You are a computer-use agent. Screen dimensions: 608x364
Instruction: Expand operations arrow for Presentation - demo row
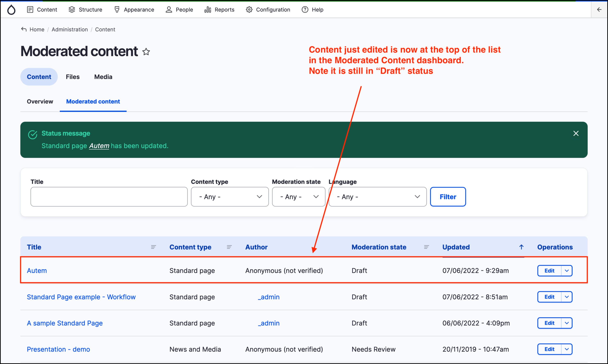pos(567,349)
